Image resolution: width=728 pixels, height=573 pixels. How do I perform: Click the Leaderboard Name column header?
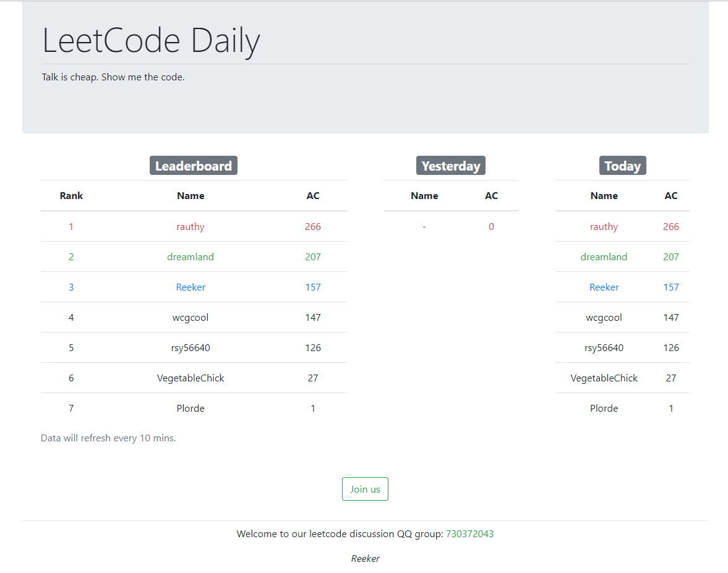coord(191,196)
